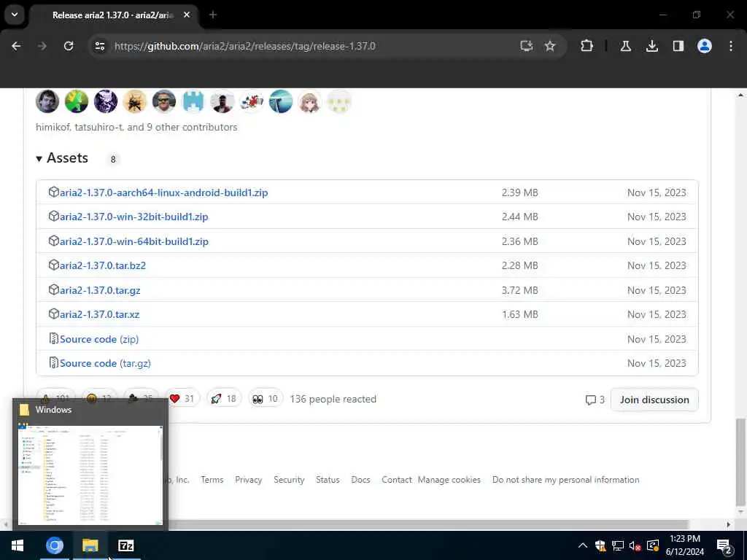Close the Release aria2 1.37.0 tab
Image resolution: width=747 pixels, height=560 pixels.
pyautogui.click(x=187, y=15)
